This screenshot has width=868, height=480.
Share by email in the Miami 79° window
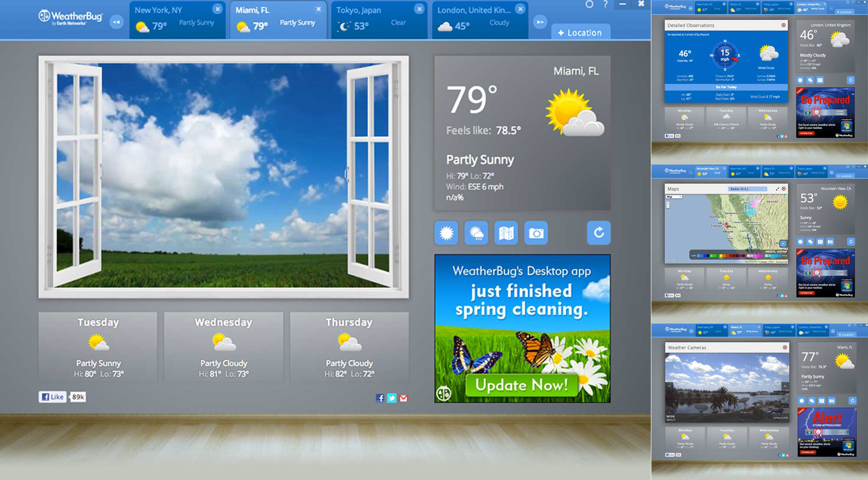point(403,398)
